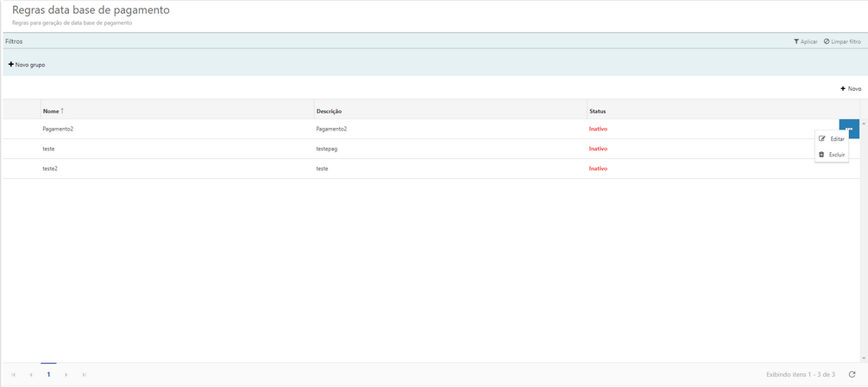The image size is (868, 387).
Task: Sort by the Status column header
Action: (597, 111)
